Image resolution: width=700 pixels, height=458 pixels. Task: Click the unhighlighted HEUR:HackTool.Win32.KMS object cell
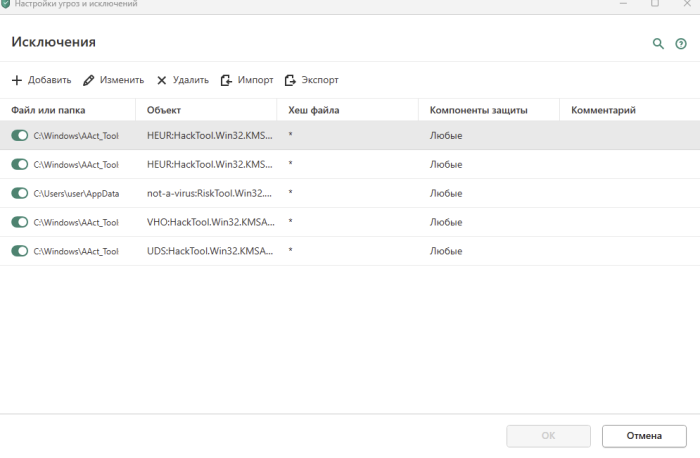click(x=209, y=164)
